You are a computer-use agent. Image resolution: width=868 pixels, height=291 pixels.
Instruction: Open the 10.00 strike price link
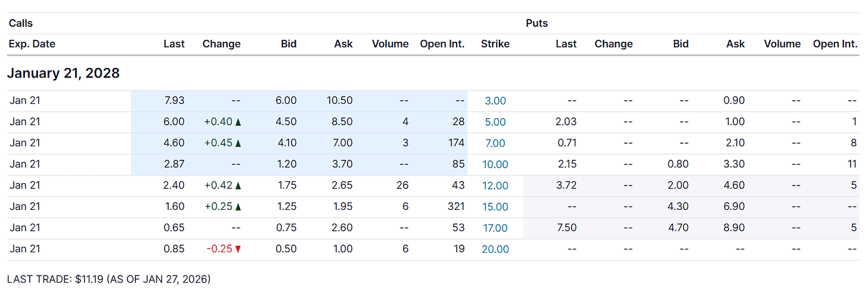tap(495, 165)
